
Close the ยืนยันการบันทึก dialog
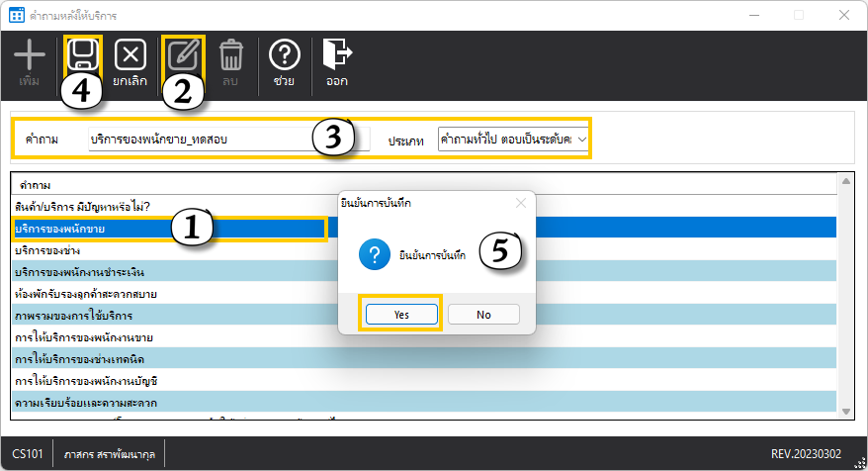[x=521, y=203]
